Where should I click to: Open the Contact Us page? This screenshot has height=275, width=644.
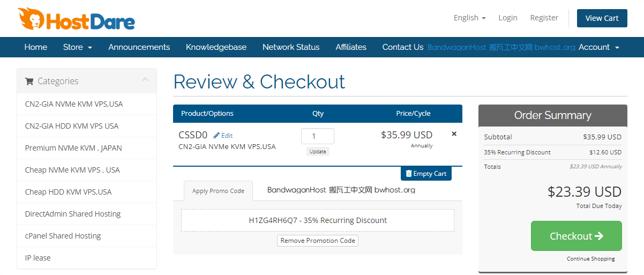[x=403, y=47]
